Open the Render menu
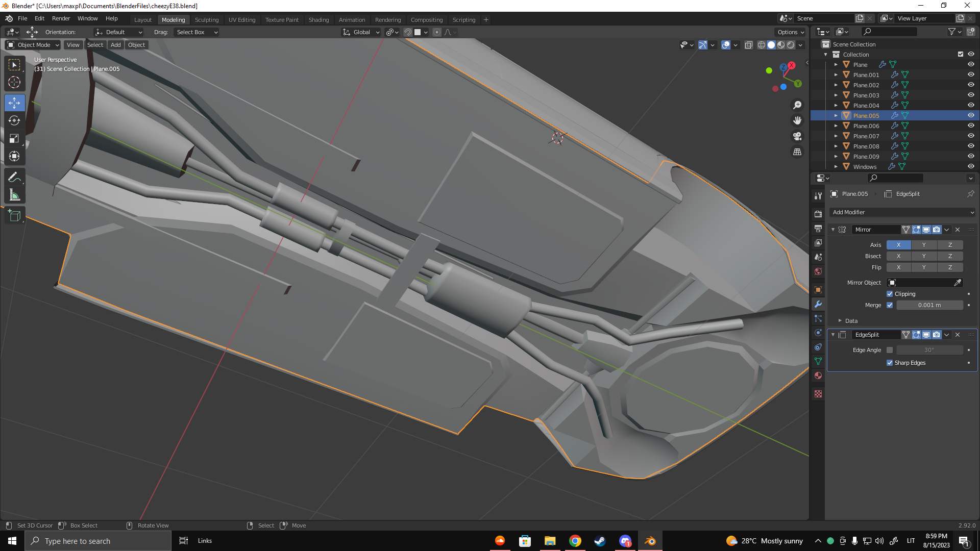Image resolution: width=980 pixels, height=551 pixels. [x=61, y=18]
